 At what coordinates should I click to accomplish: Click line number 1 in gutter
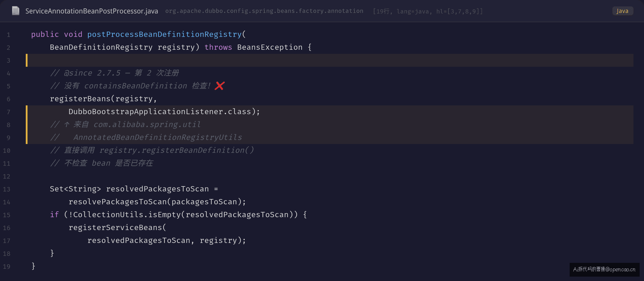pyautogui.click(x=8, y=35)
